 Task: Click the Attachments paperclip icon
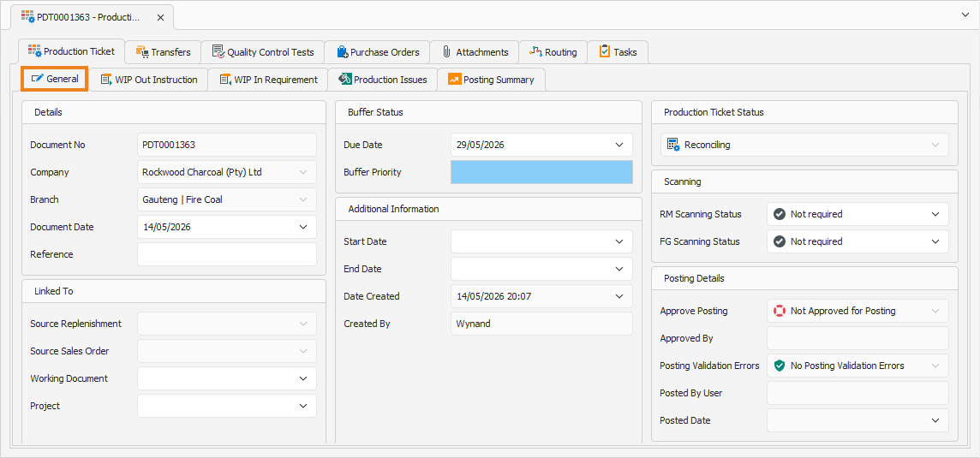pyautogui.click(x=447, y=52)
